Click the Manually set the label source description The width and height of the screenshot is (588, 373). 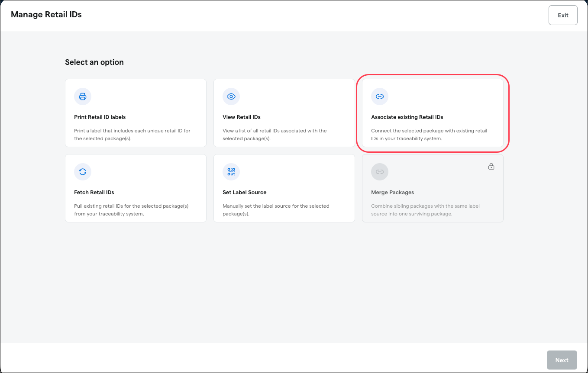click(276, 210)
